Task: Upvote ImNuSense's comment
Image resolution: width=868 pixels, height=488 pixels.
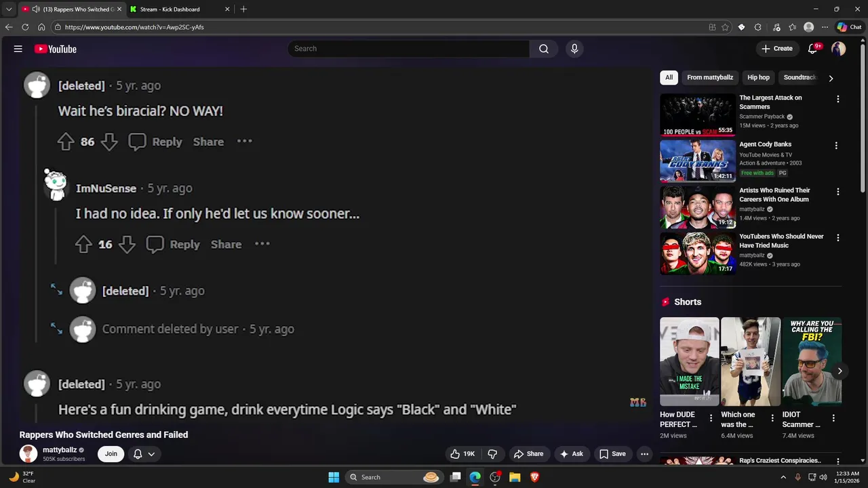Action: [83, 245]
